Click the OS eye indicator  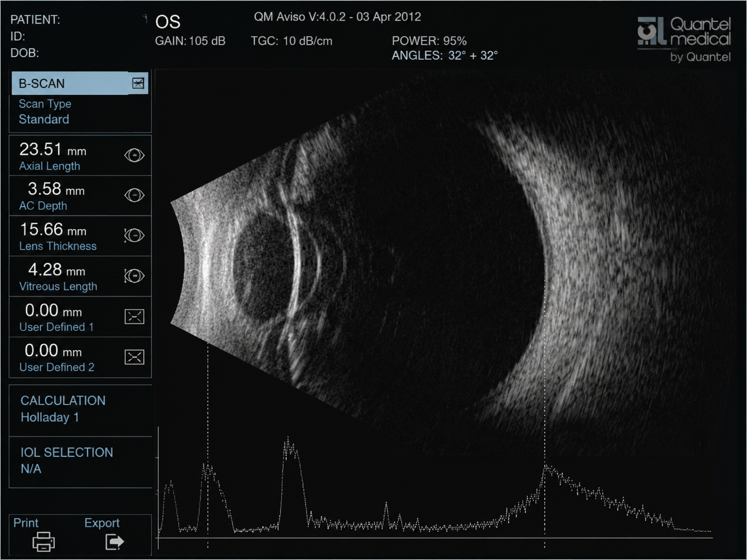[x=168, y=22]
